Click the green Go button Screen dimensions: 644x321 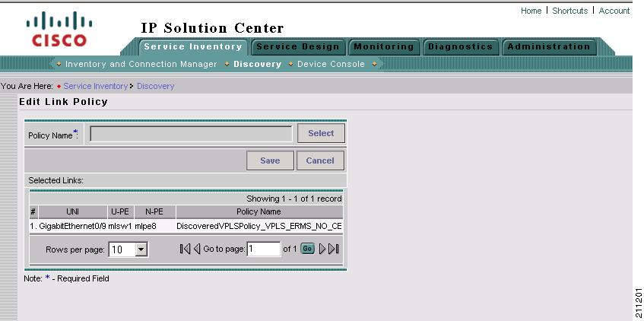[308, 249]
